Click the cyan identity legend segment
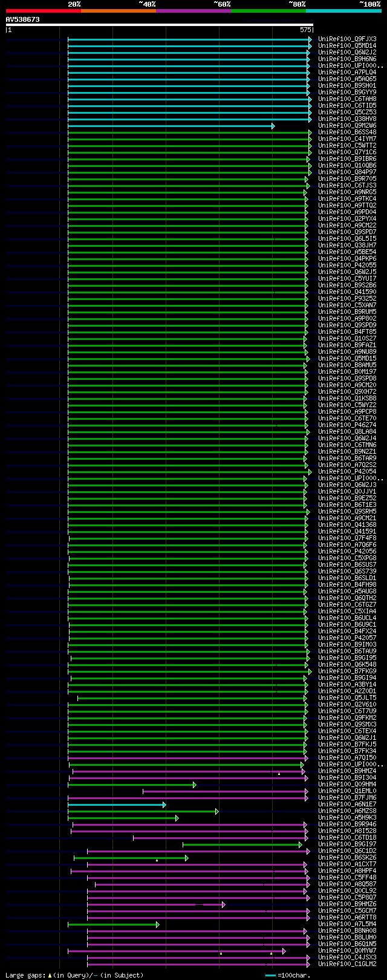The height and width of the screenshot is (980, 387). pos(343,11)
